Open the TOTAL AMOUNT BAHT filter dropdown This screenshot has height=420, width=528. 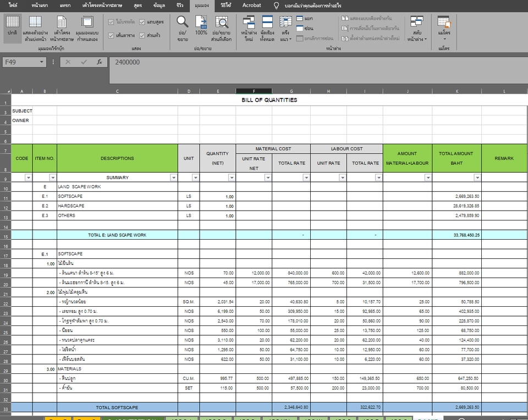coord(477,178)
